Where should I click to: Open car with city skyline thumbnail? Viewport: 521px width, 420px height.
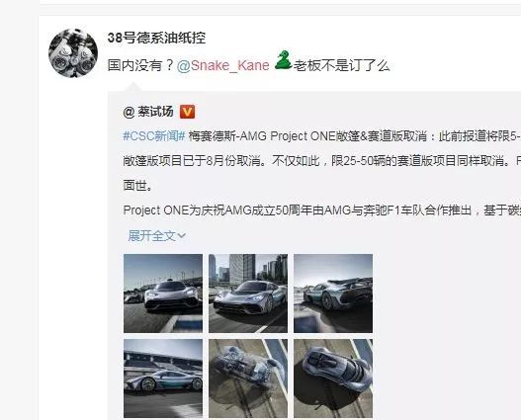[x=248, y=294]
